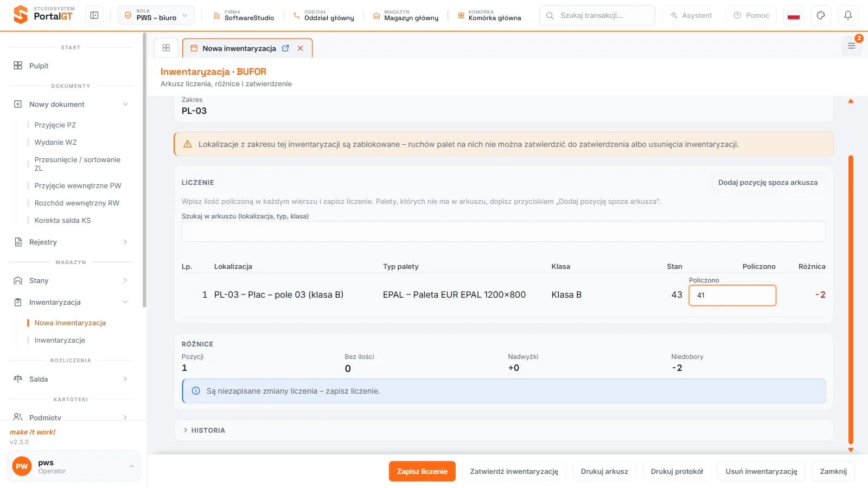Collapse the Nowy dokument section chevron
This screenshot has width=868, height=488.
tap(125, 104)
